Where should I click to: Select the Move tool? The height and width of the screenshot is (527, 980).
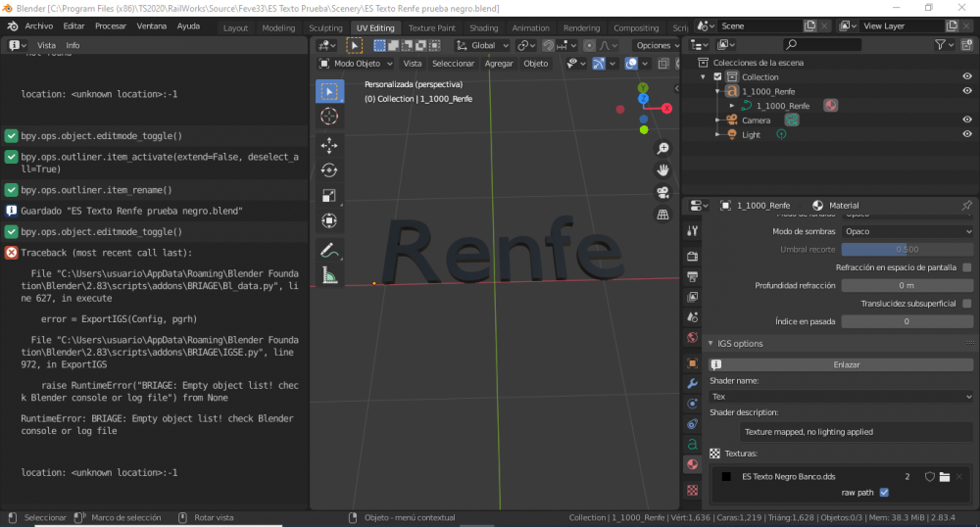[329, 145]
